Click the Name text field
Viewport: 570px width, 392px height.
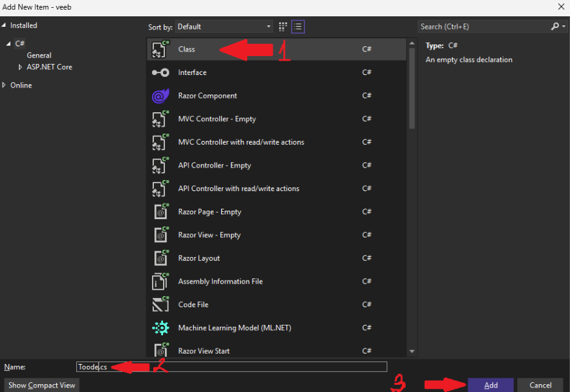click(248, 367)
